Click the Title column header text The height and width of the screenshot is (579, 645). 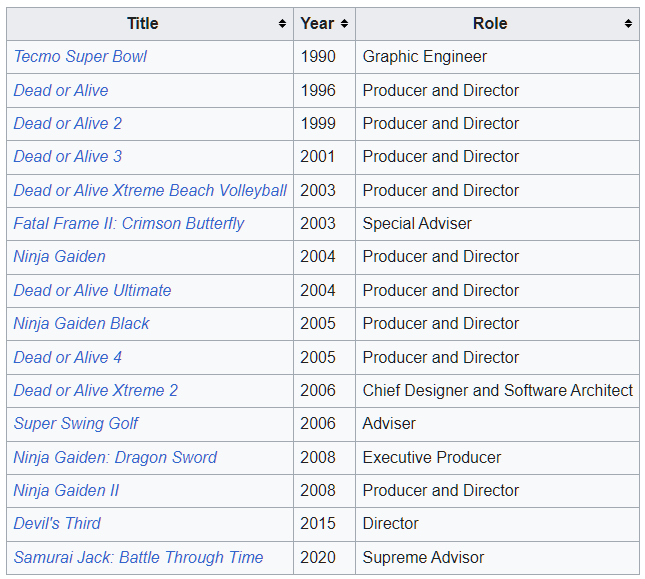(x=143, y=24)
